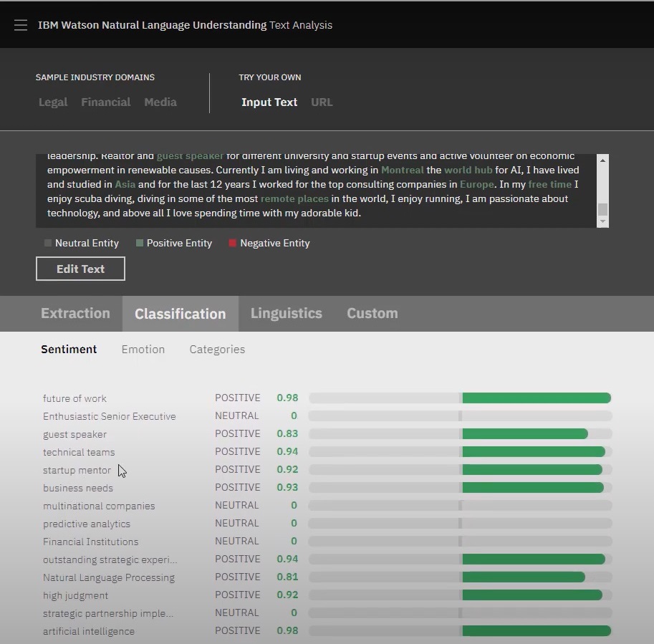Open the hamburger navigation menu
The width and height of the screenshot is (654, 644).
click(x=21, y=25)
